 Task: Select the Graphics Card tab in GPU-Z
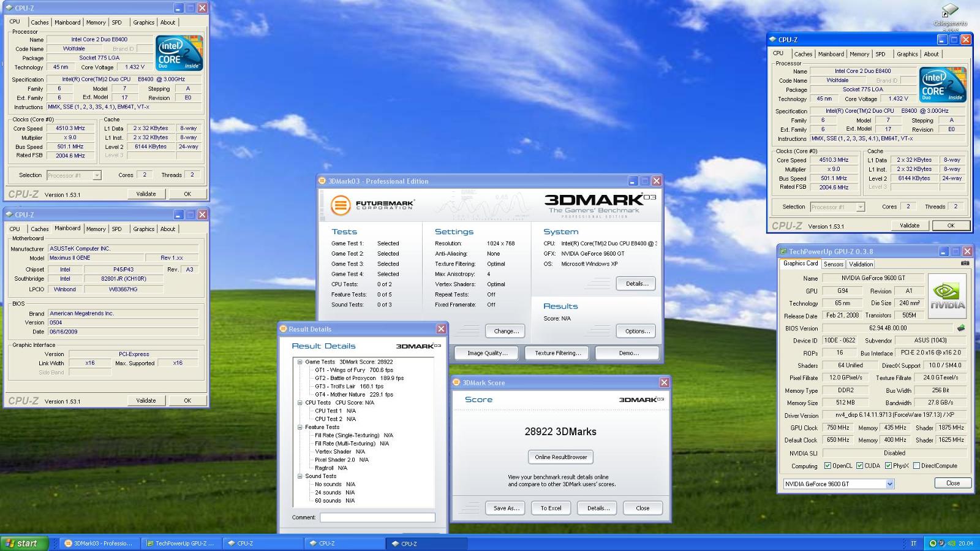(801, 264)
